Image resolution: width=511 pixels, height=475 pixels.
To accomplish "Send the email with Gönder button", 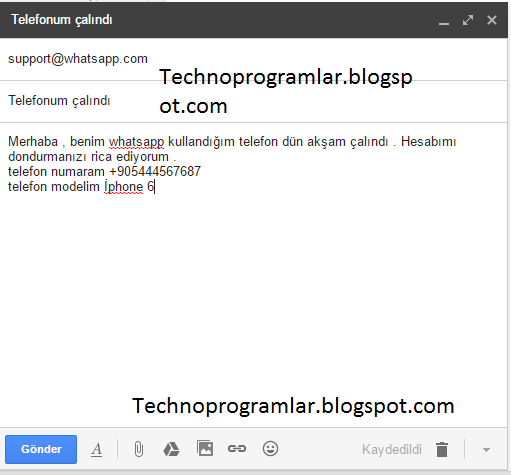I will coord(41,449).
